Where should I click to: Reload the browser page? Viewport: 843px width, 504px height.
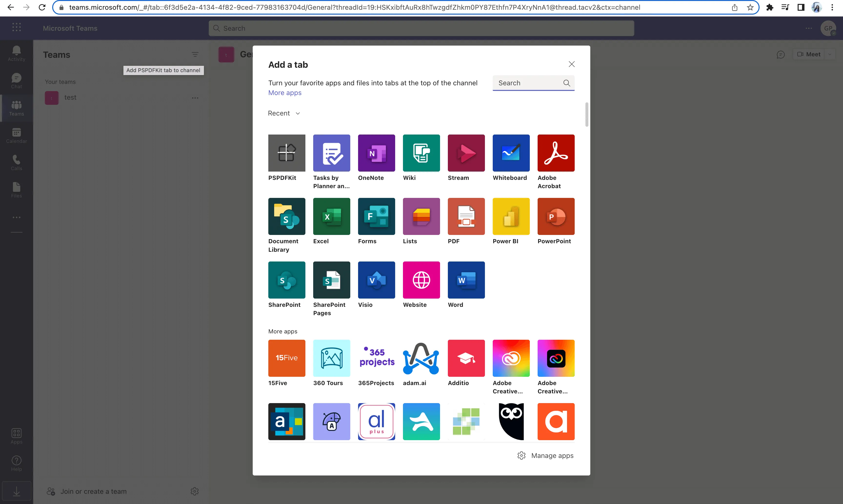tap(42, 8)
